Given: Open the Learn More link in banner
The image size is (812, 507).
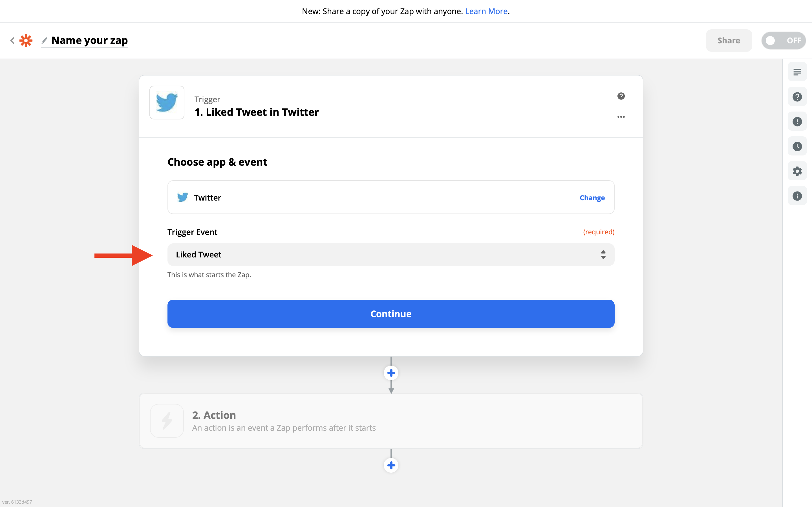Looking at the screenshot, I should tap(486, 11).
